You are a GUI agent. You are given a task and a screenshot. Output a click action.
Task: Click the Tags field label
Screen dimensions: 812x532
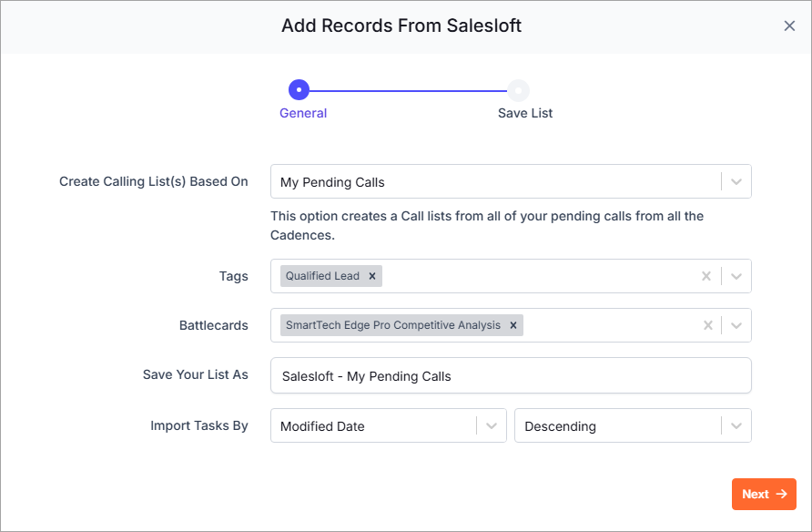234,276
